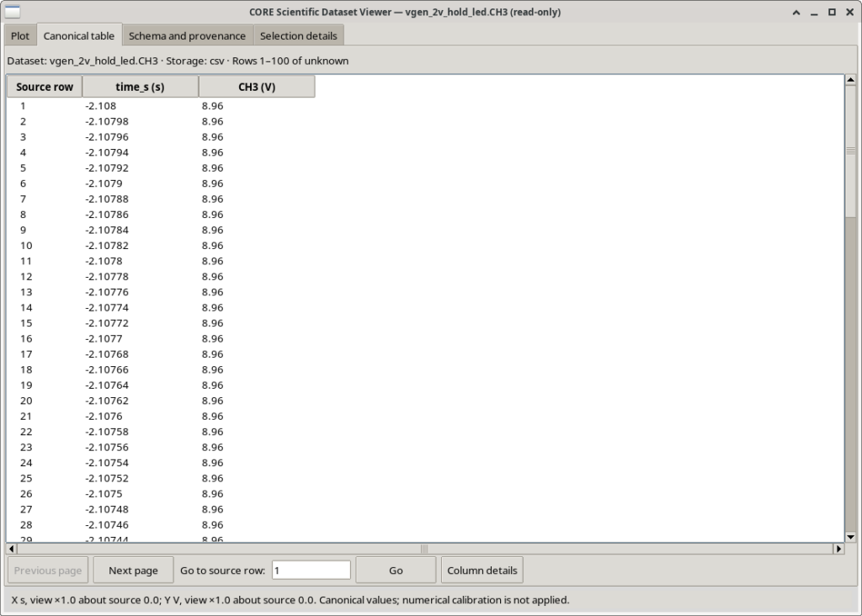Select time value -2.10746
The width and height of the screenshot is (862, 616).
coord(107,525)
